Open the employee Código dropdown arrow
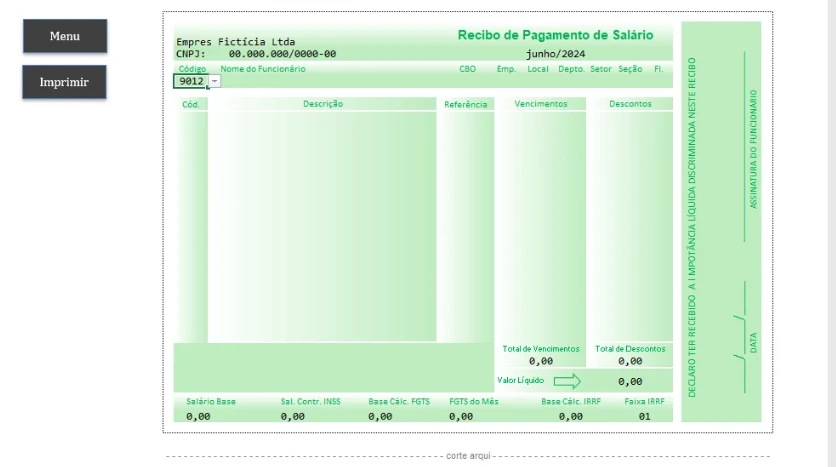836x467 pixels. [x=214, y=81]
